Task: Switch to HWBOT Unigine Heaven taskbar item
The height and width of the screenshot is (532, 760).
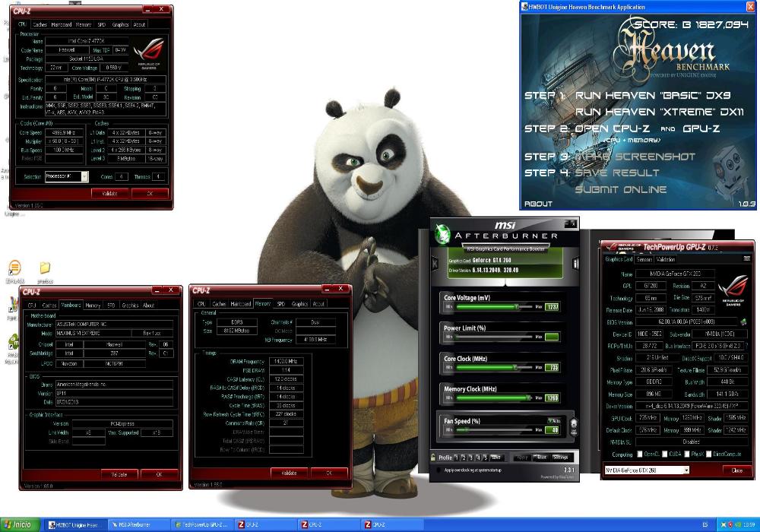Action: (74, 524)
